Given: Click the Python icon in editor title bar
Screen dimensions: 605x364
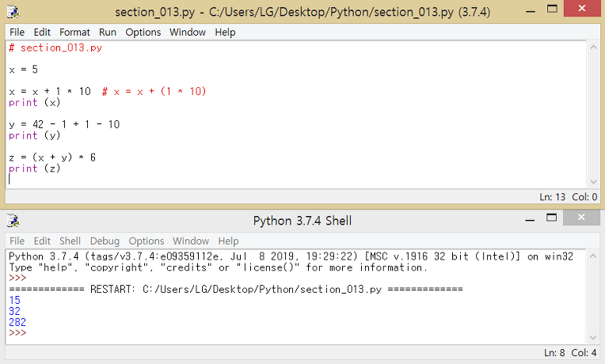Looking at the screenshot, I should 13,12.
